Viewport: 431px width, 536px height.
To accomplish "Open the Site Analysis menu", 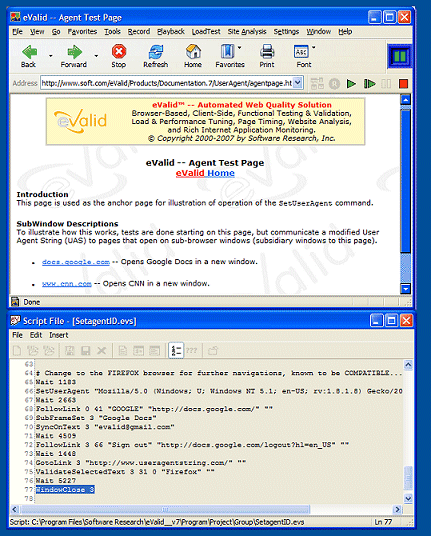I will click(247, 32).
